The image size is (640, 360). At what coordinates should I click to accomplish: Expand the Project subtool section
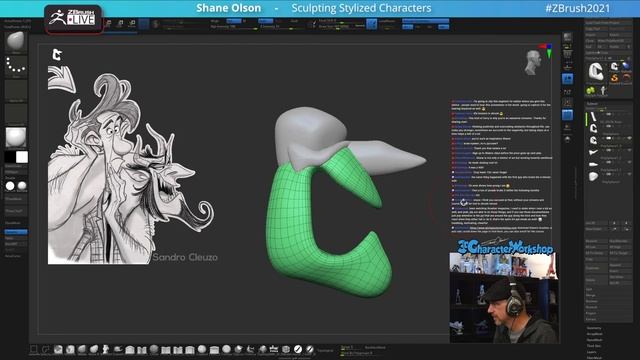pyautogui.click(x=591, y=313)
